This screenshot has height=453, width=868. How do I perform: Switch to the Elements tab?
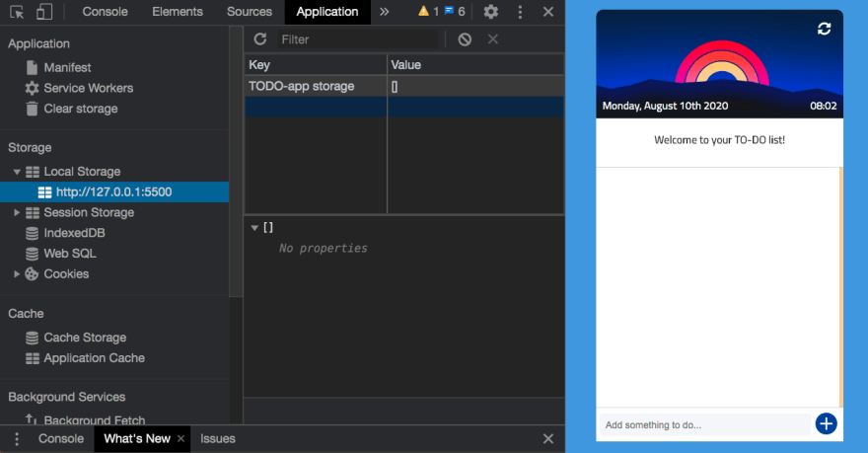click(x=178, y=12)
